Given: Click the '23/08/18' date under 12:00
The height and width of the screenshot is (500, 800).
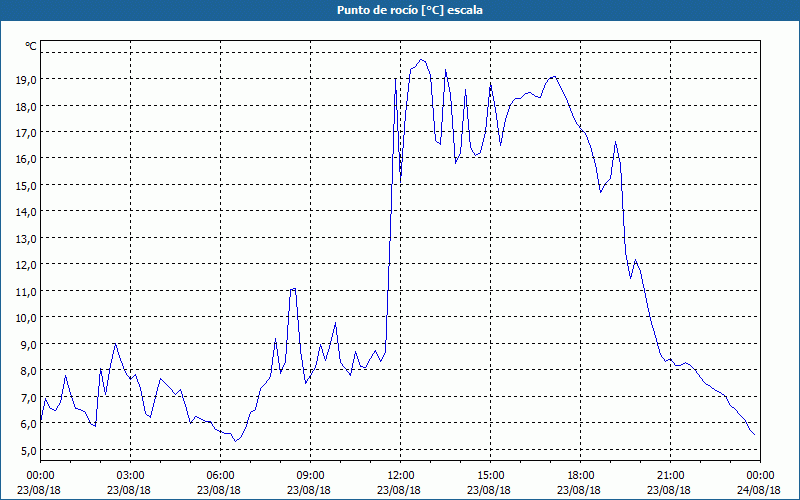Looking at the screenshot, I should 399,490.
